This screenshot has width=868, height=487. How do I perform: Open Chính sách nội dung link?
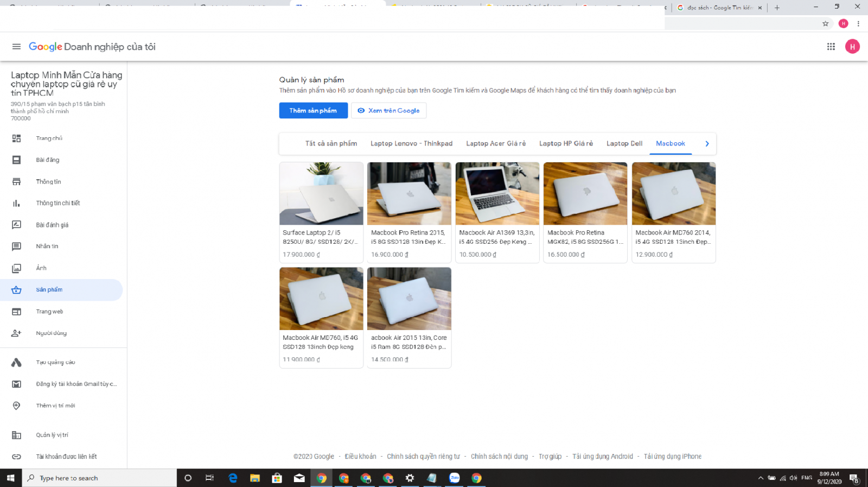tap(499, 457)
